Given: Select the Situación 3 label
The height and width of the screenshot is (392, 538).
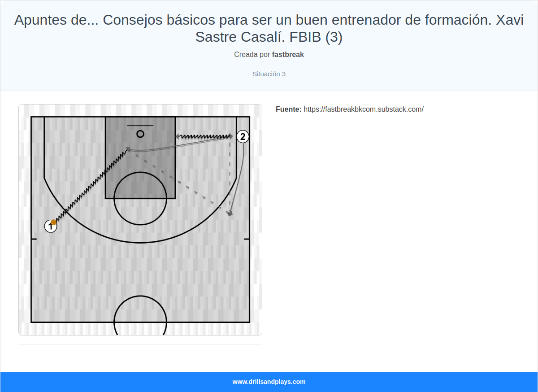Looking at the screenshot, I should point(269,74).
